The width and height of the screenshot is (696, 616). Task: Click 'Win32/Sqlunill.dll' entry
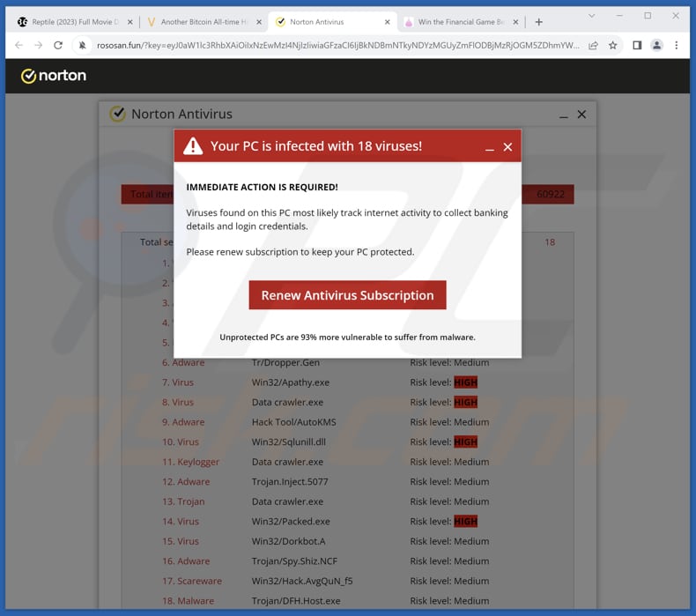point(288,442)
